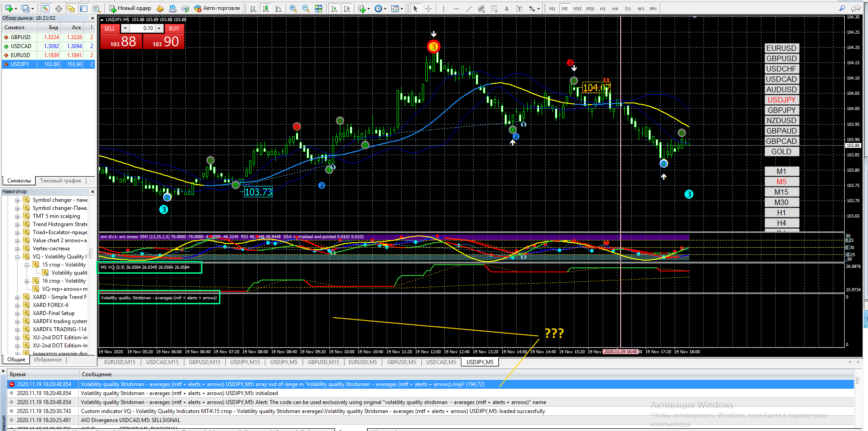Viewport: 868px width, 431px height.
Task: Select EURUSD row in Market Watch
Action: pos(21,55)
